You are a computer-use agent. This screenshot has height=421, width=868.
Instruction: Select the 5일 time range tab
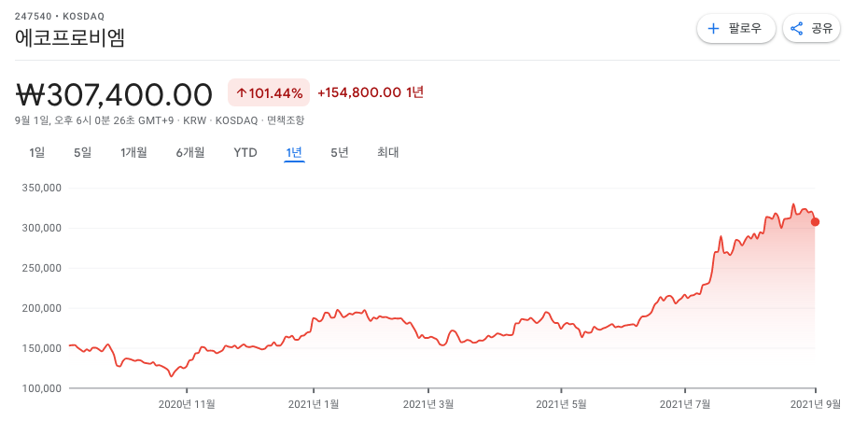click(82, 153)
